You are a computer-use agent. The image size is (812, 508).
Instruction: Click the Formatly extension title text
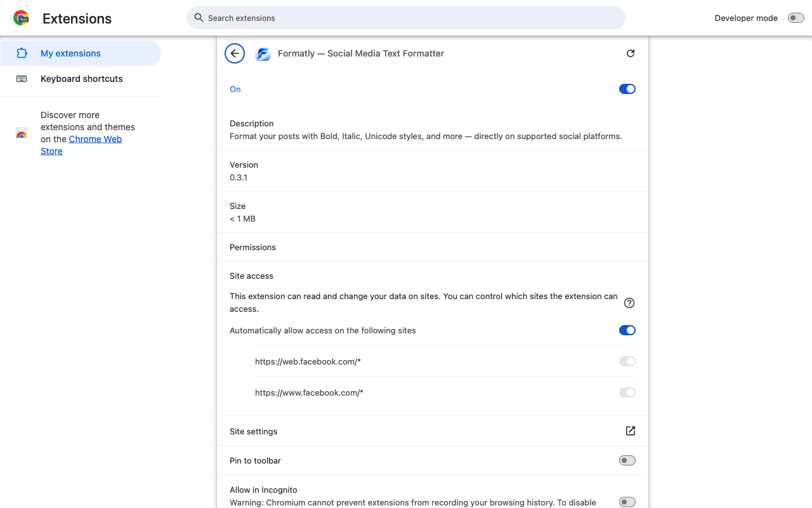(x=361, y=53)
